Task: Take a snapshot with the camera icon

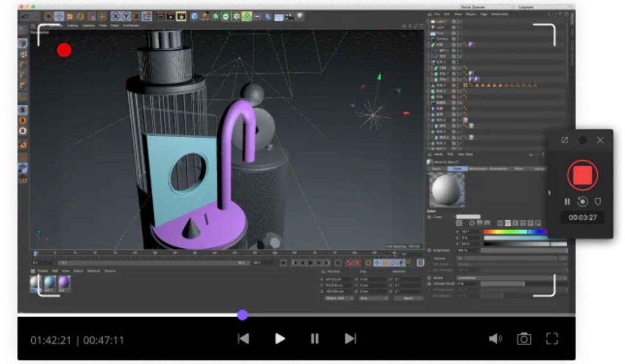Action: (x=524, y=339)
